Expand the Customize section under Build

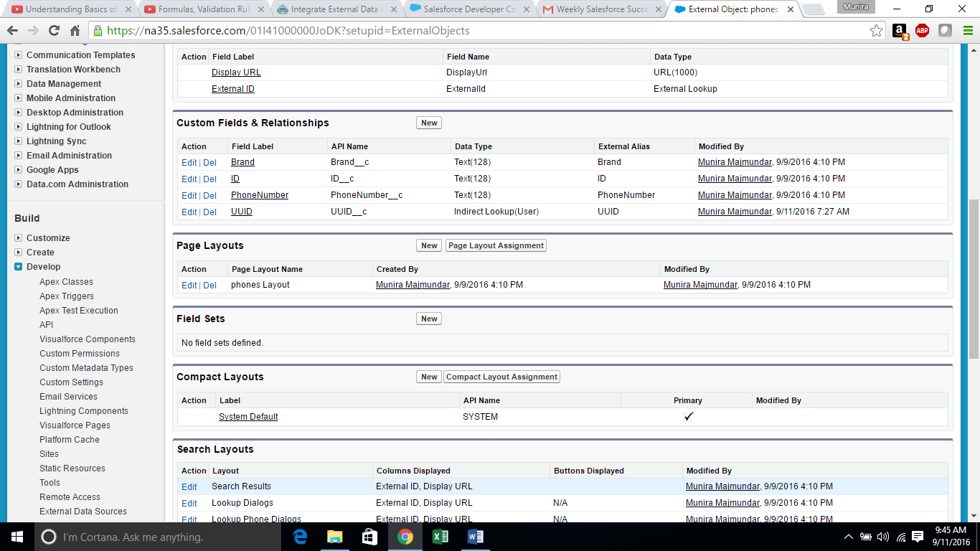click(19, 238)
